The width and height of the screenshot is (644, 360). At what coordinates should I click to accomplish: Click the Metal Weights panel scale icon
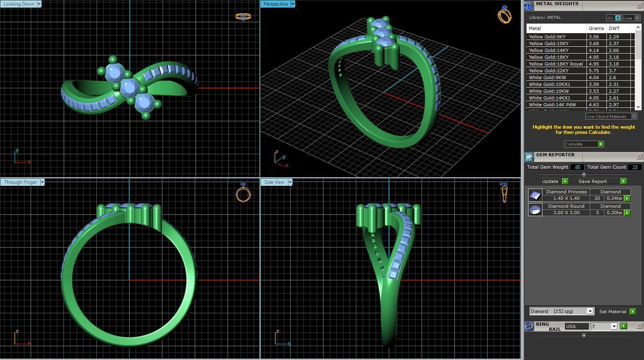[529, 5]
